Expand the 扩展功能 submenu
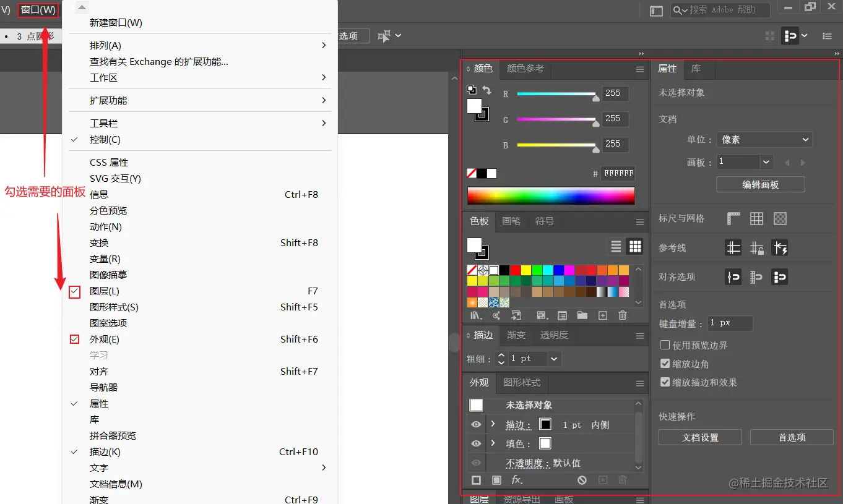843x504 pixels. 324,100
